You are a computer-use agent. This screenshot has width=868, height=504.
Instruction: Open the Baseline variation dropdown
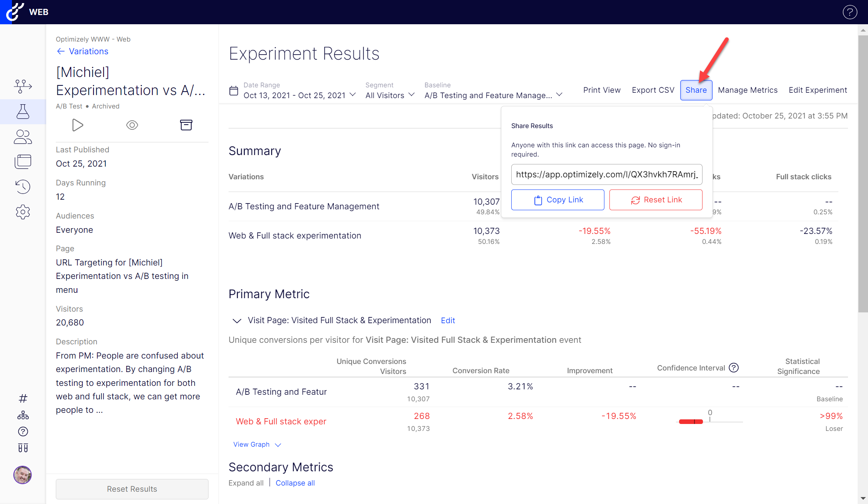pos(493,95)
